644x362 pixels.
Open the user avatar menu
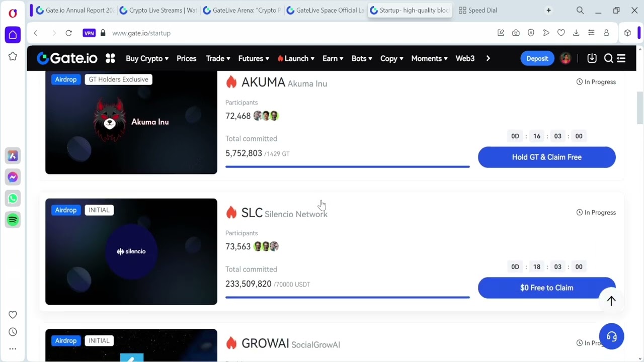tap(566, 58)
